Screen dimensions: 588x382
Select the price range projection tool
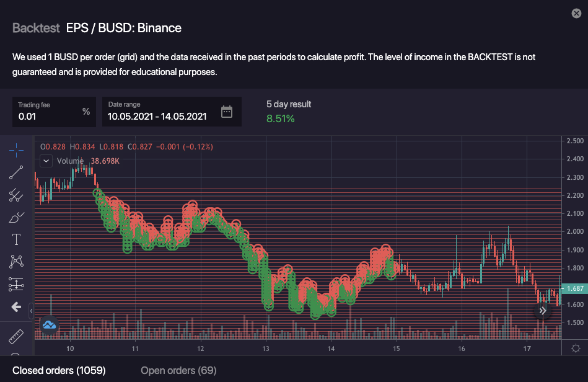(x=16, y=285)
